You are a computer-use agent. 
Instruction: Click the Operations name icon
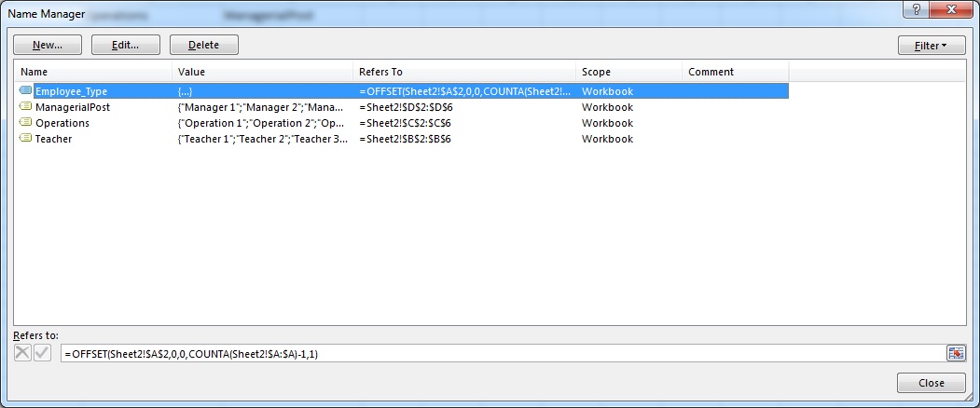[x=25, y=123]
